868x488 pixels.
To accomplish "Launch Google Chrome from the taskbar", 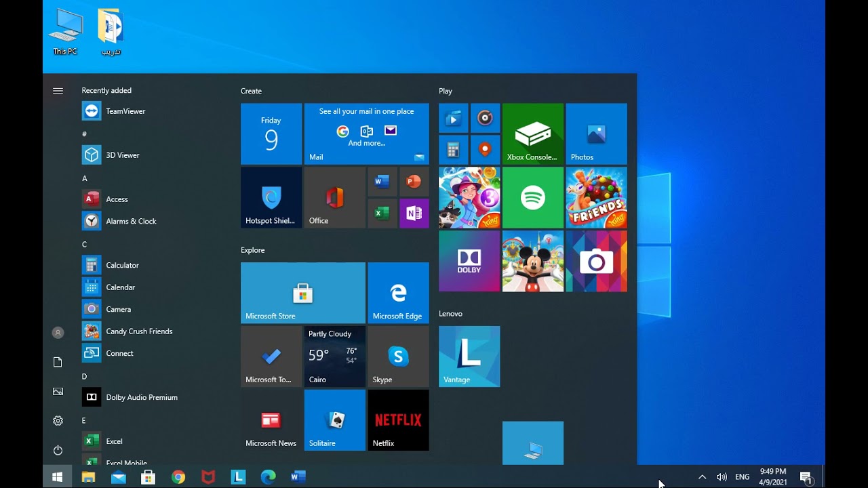I will (x=178, y=477).
